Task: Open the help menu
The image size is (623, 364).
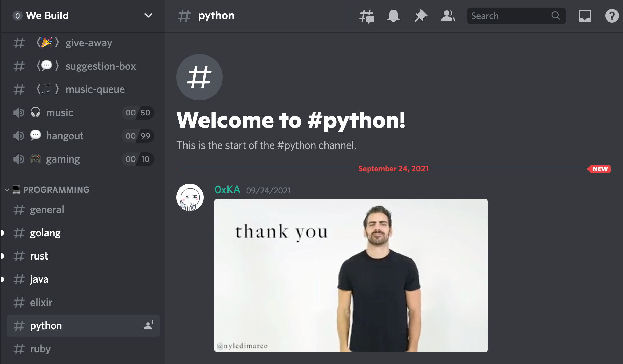Action: coord(612,16)
